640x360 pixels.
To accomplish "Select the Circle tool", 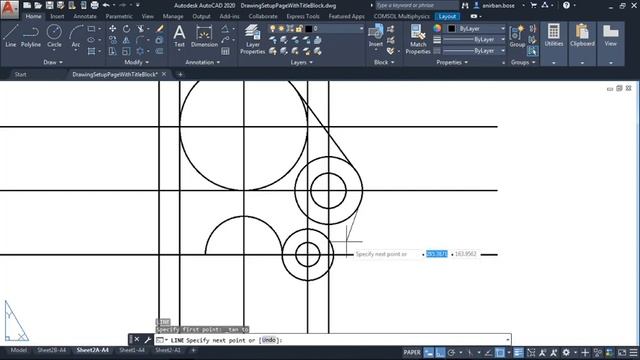I will pyautogui.click(x=54, y=36).
